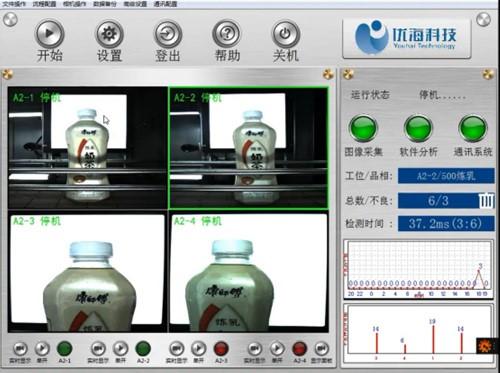This screenshot has width=500, height=373.
Task: Click the icon beside the 6/3 count
Action: 486,201
